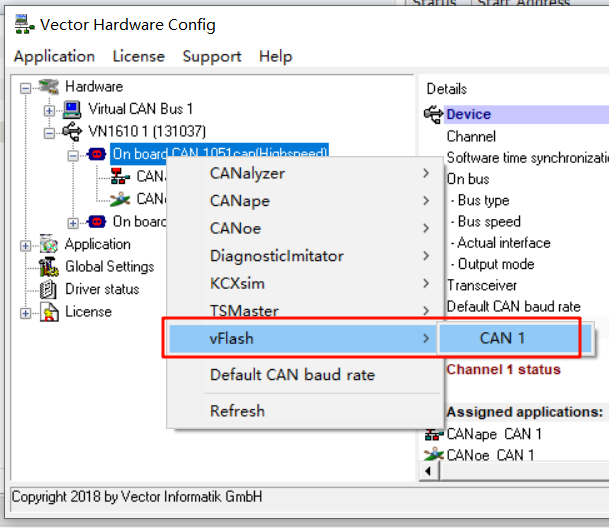Select Driver status in tree
The width and height of the screenshot is (609, 528).
[x=102, y=289]
